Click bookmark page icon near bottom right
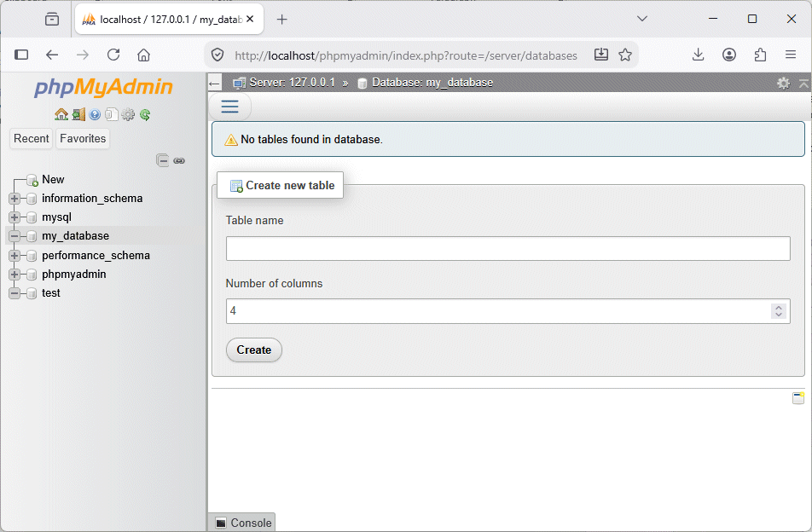This screenshot has height=532, width=812. click(x=798, y=397)
